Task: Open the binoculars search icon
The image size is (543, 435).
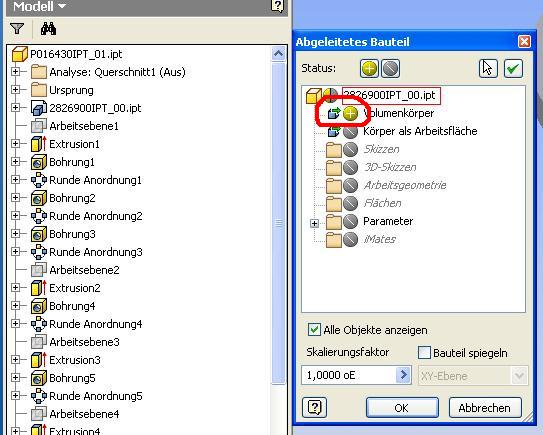Action: point(48,28)
